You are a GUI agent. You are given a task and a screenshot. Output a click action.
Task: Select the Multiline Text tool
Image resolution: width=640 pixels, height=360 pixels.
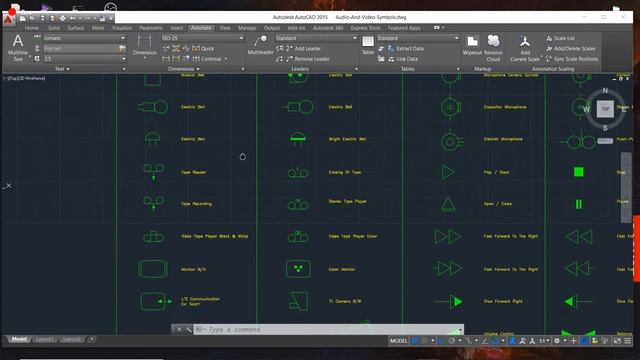[18, 47]
